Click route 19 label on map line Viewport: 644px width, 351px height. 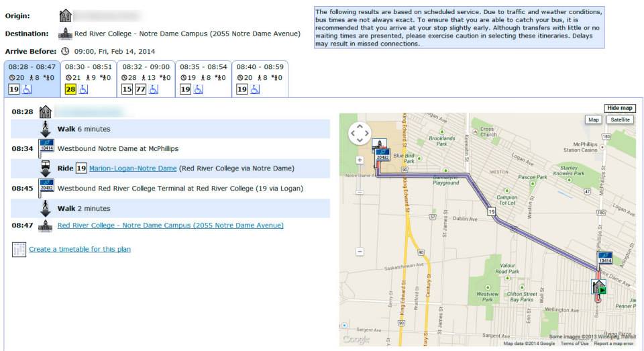491,211
